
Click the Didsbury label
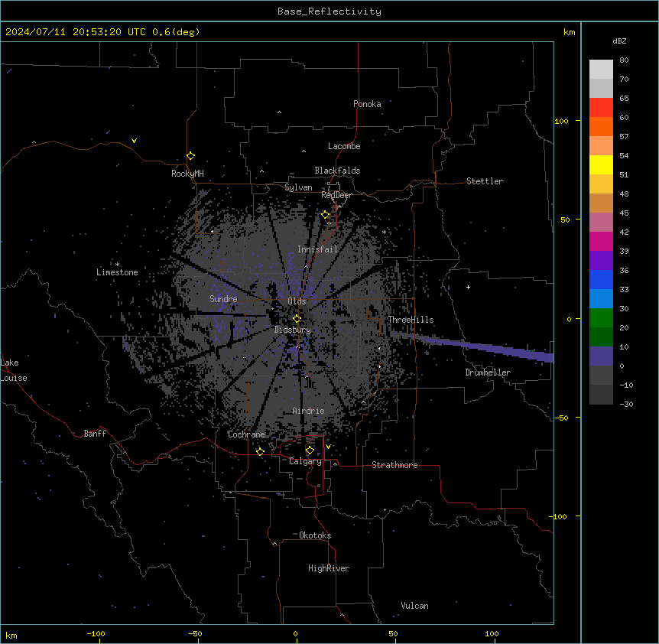coord(293,330)
